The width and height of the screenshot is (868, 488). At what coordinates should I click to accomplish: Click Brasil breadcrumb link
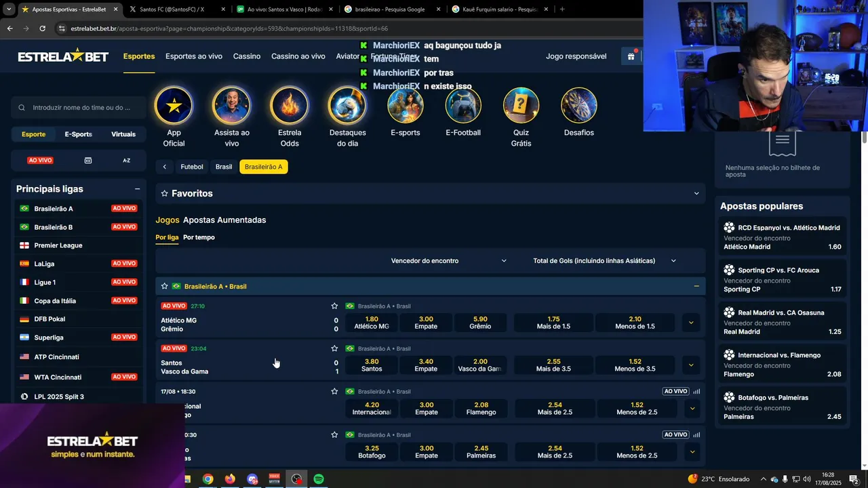[x=224, y=167]
